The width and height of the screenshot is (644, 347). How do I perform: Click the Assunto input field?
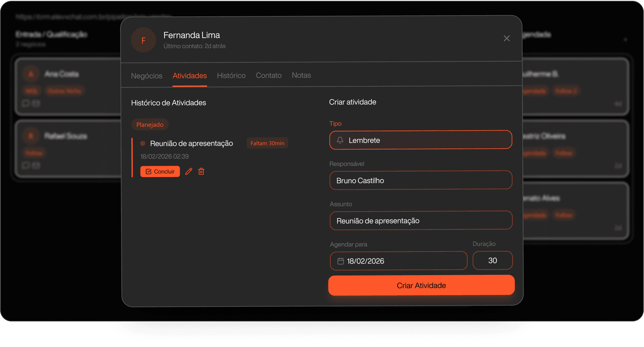click(421, 221)
